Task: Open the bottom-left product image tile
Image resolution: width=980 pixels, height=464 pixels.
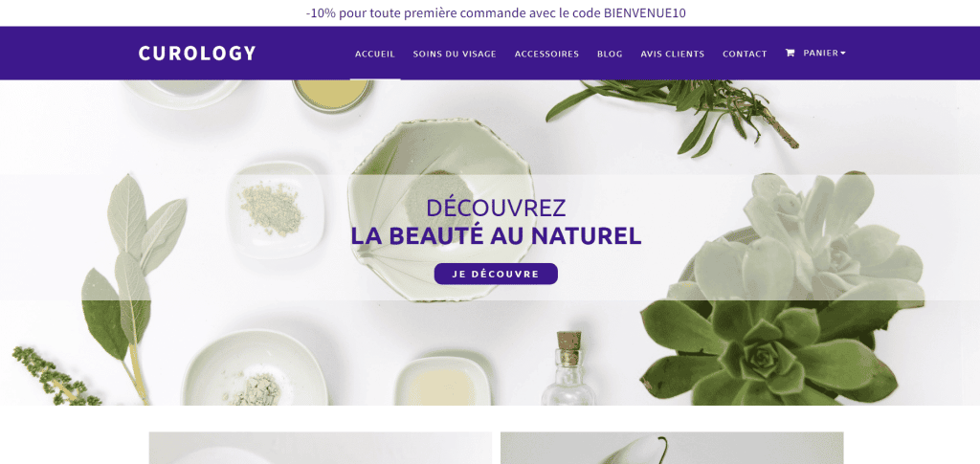Action: [x=320, y=448]
